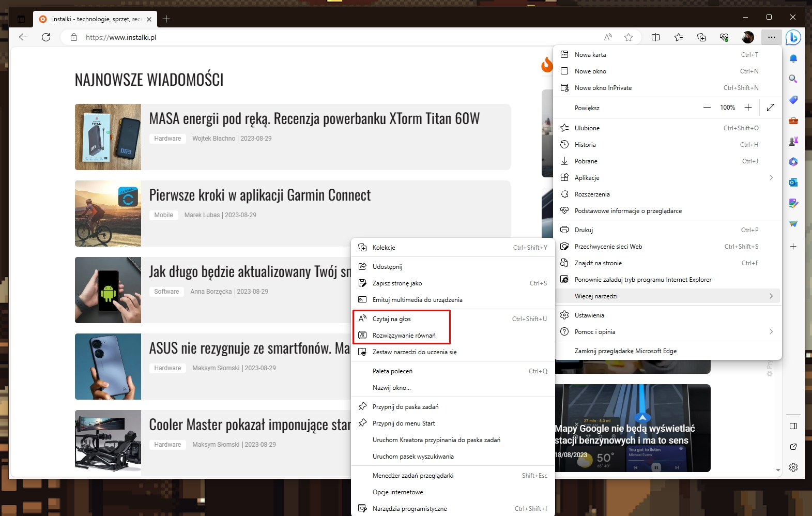Screen dimensions: 812x516
Task: Open the Collections toolbar icon
Action: [701, 37]
